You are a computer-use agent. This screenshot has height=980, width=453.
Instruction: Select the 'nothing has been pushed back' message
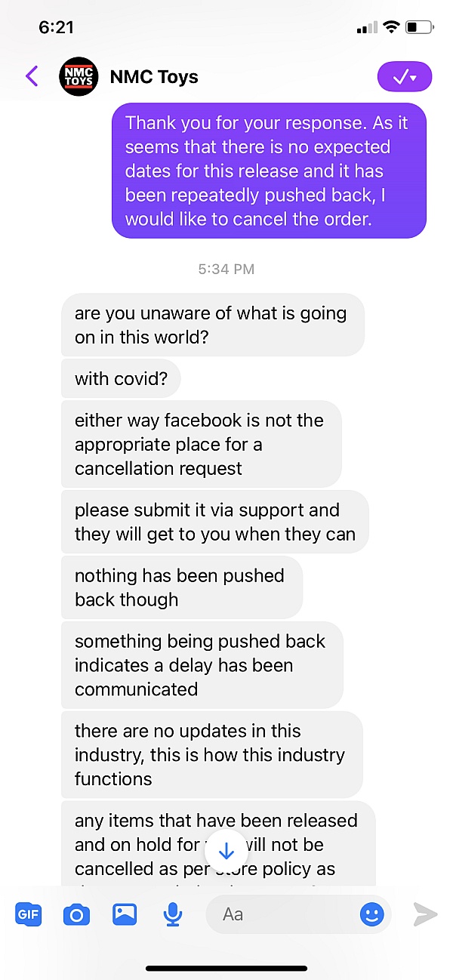pos(182,587)
